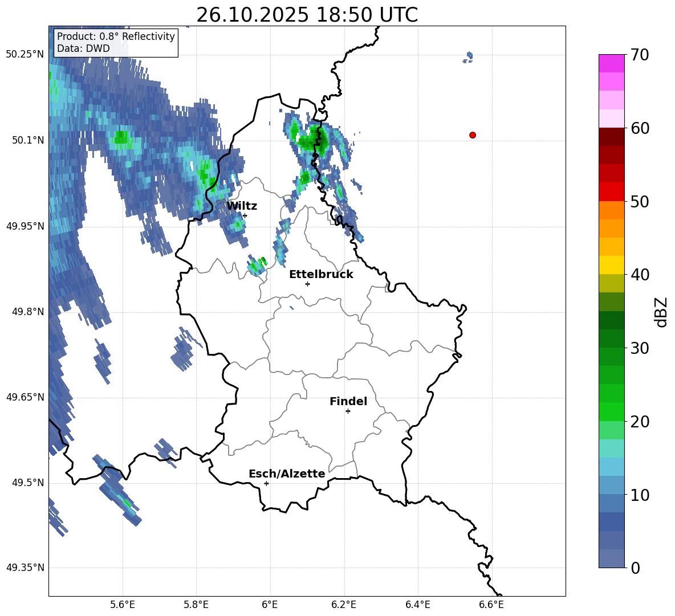Screen dimensions: 675x616
Task: Click the 49.5°N latitude label
Action: [x=28, y=483]
